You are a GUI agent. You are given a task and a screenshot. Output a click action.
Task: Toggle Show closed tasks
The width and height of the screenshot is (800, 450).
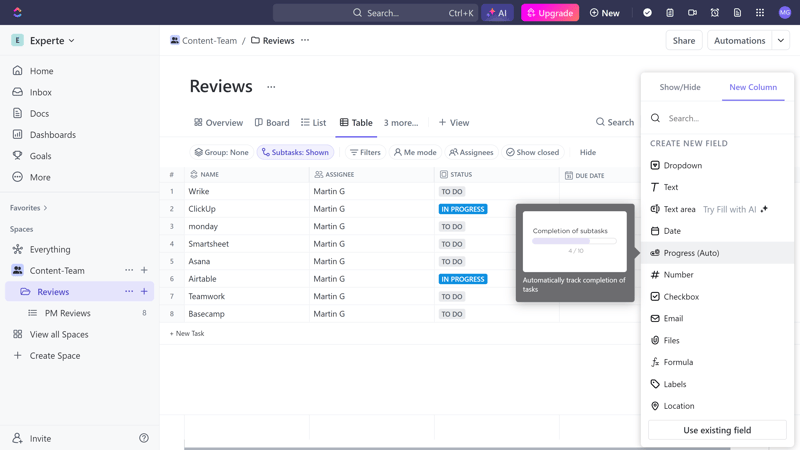click(x=533, y=152)
